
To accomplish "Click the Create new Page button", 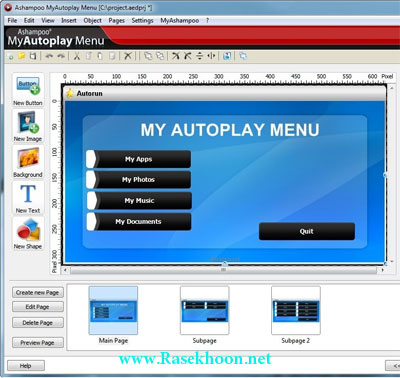I will coord(38,292).
